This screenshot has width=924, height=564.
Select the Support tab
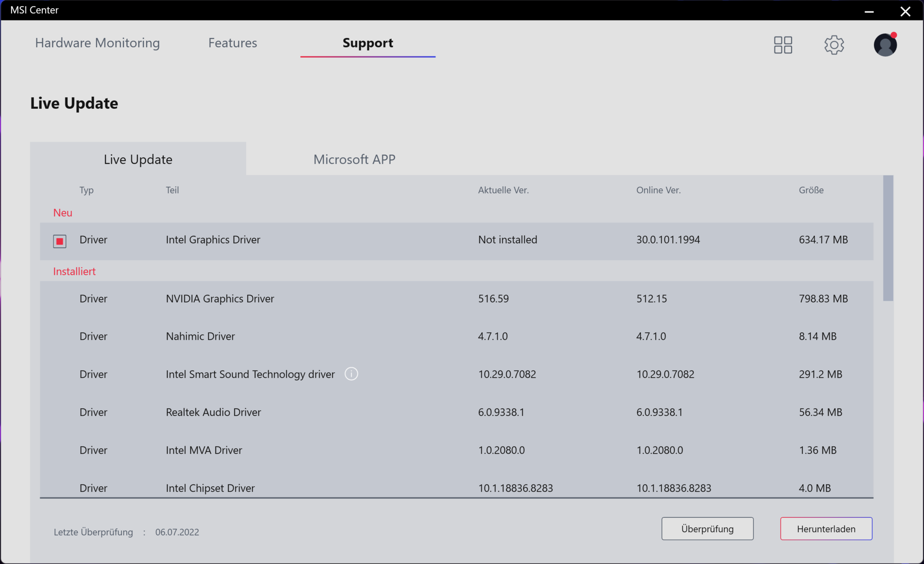368,43
